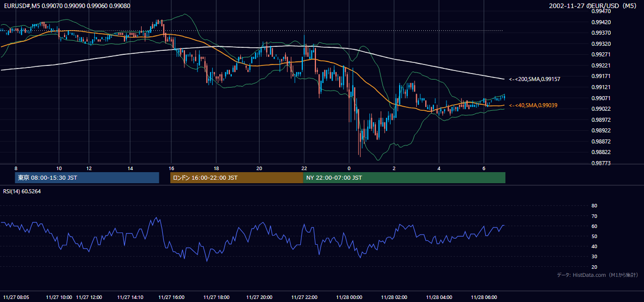644x302 pixels.
Task: Click the 40 SMA 0.99039 label
Action: (x=533, y=105)
